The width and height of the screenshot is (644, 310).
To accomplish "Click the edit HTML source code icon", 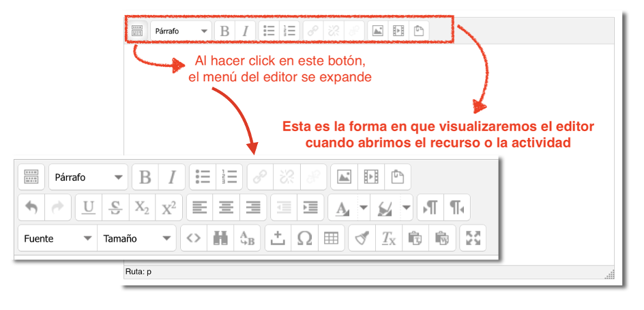I will [194, 238].
